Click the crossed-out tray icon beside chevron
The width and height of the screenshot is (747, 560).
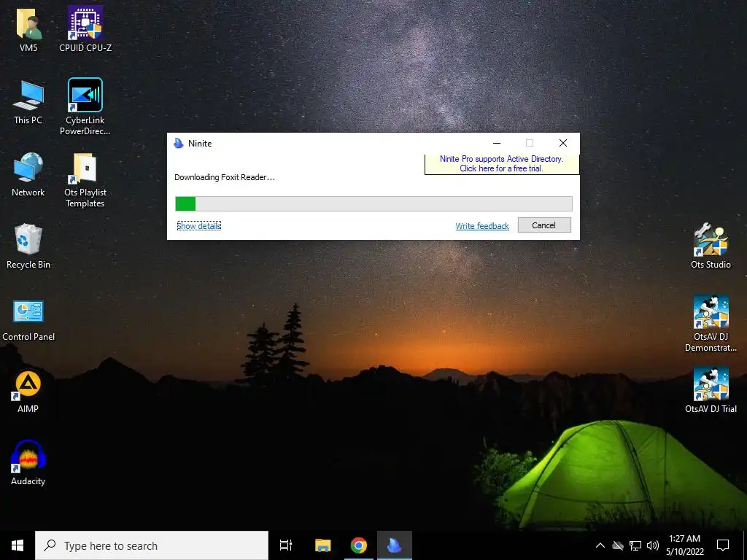click(x=618, y=545)
